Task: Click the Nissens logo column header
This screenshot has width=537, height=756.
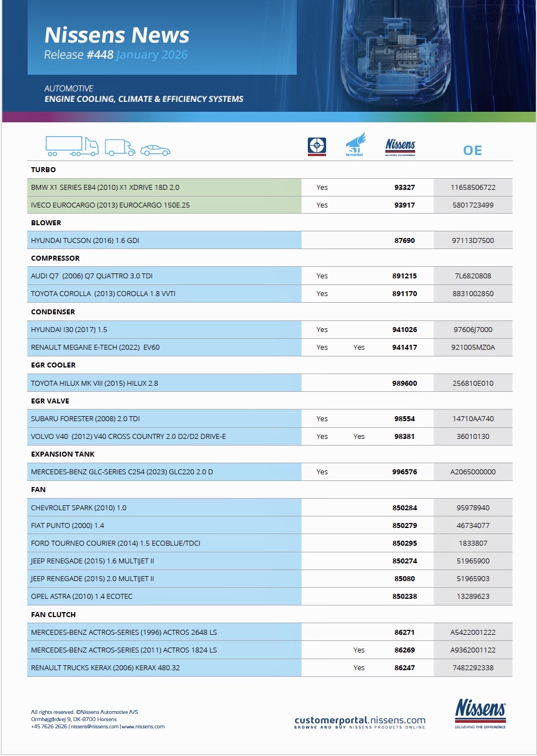Action: point(400,147)
